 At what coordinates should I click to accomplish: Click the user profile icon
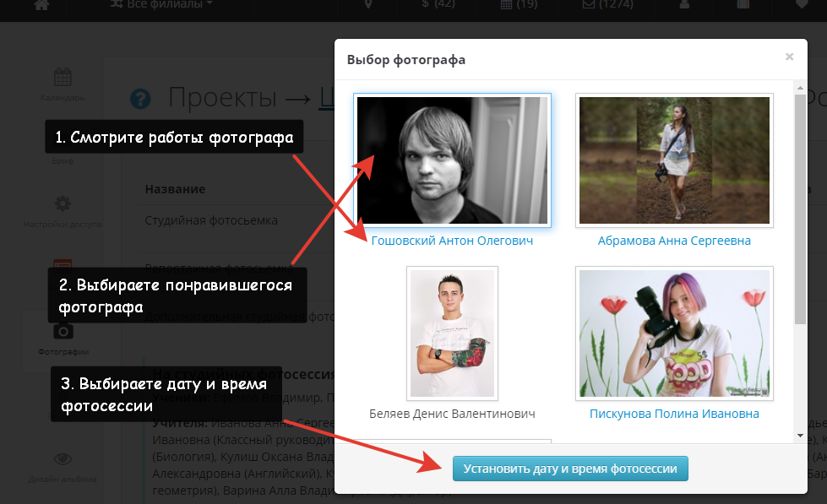tap(684, 4)
